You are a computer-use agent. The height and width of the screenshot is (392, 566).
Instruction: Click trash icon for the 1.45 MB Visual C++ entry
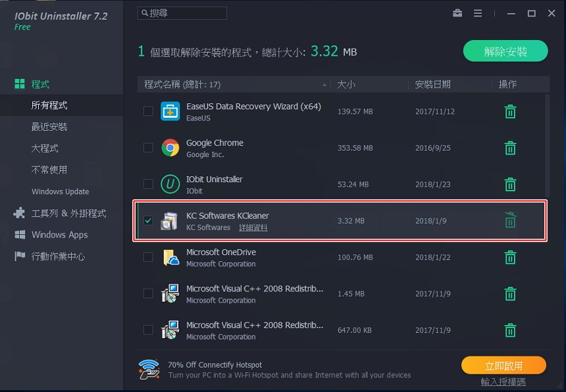[510, 293]
